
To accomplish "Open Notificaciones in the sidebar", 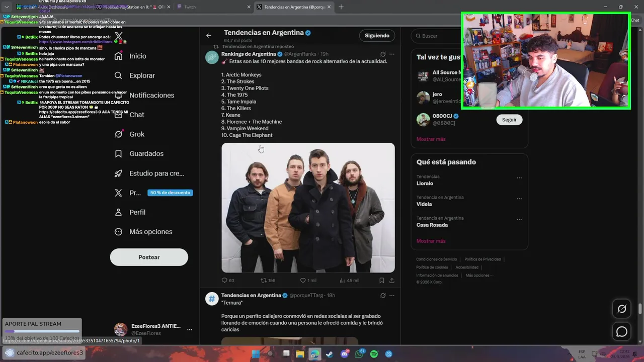I will point(145,95).
